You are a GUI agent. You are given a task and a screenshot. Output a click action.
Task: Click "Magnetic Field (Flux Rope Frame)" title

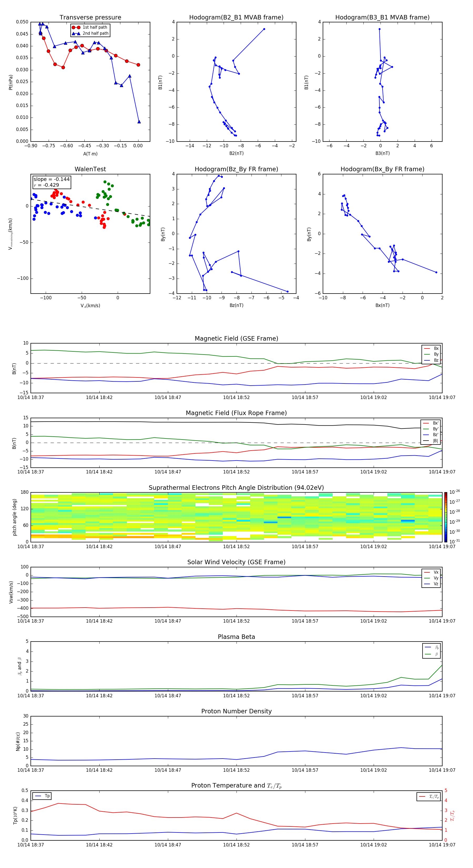pyautogui.click(x=236, y=413)
